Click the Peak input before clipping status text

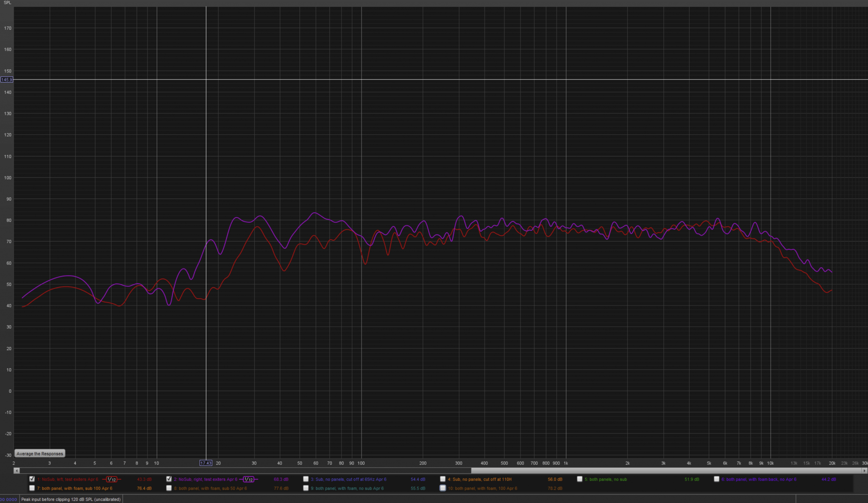pyautogui.click(x=71, y=499)
